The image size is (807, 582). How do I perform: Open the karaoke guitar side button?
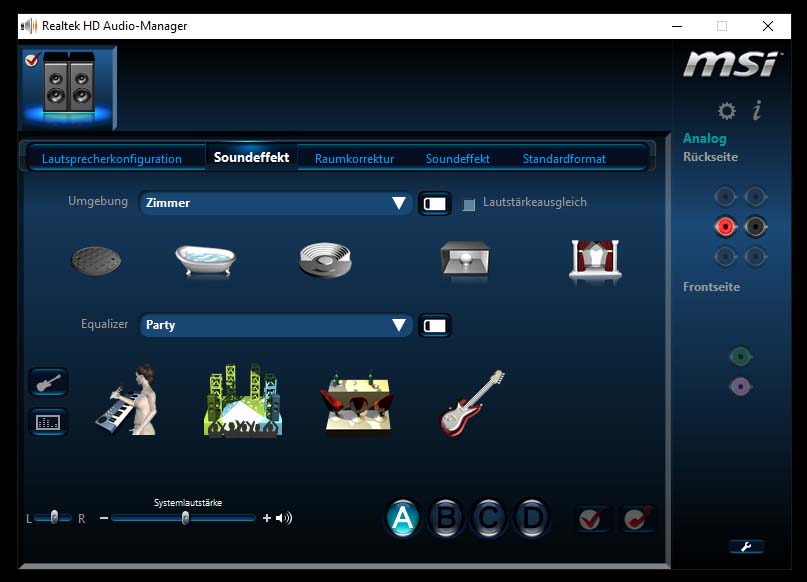[48, 382]
